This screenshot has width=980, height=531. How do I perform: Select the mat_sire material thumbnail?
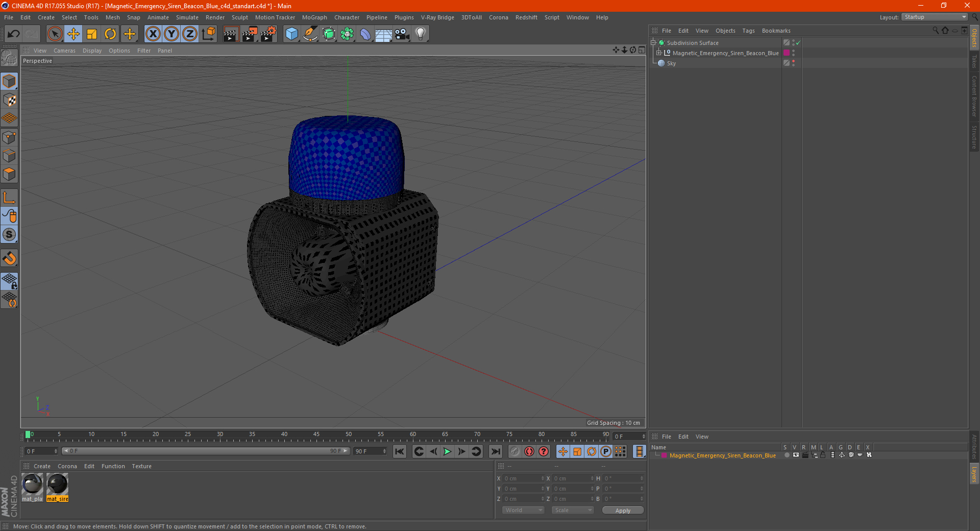click(x=57, y=487)
